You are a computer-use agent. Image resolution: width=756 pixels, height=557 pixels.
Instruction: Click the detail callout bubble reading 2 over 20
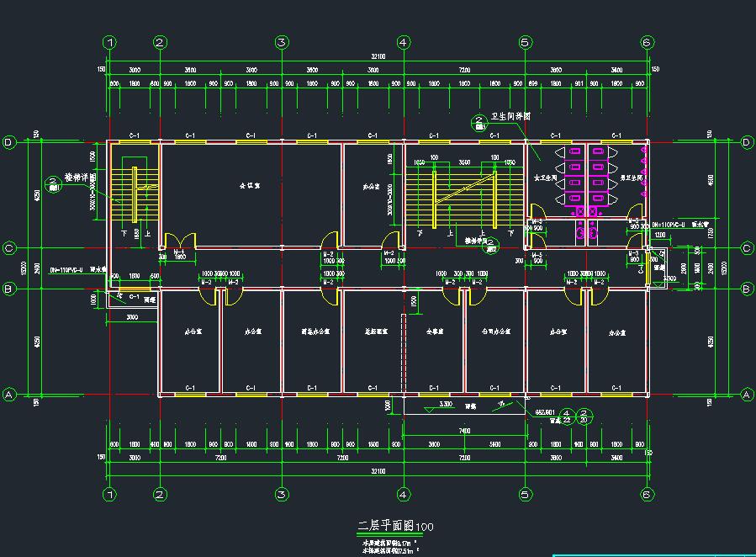click(x=584, y=416)
